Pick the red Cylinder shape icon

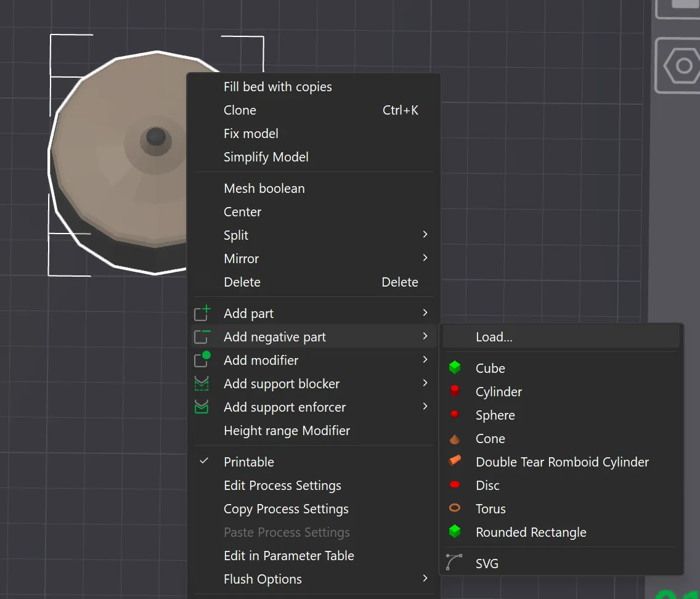tap(455, 391)
